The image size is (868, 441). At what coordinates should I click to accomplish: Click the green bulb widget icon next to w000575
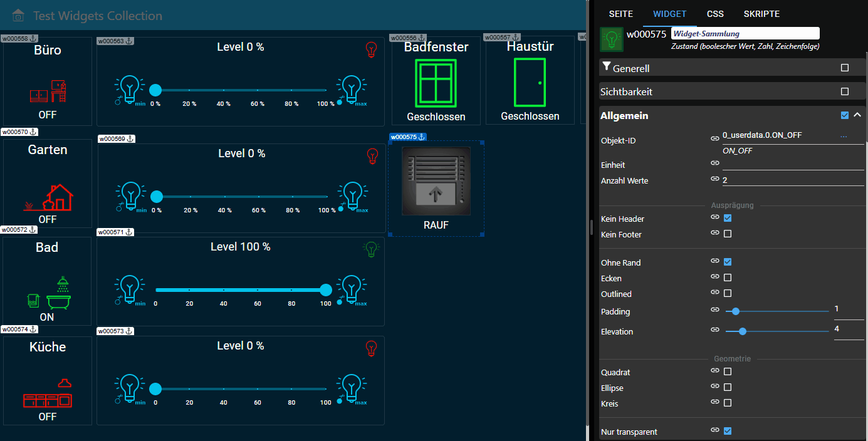click(x=612, y=39)
